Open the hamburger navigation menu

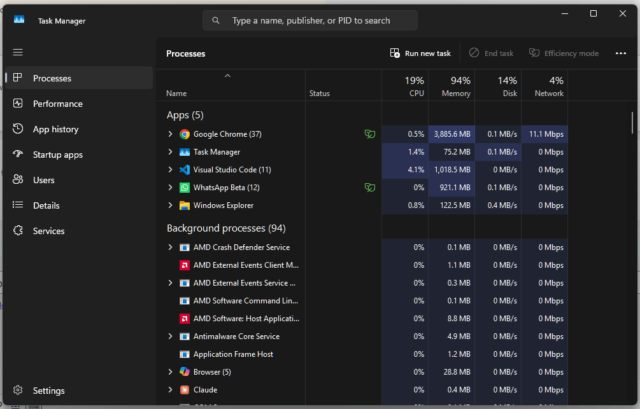coord(18,52)
